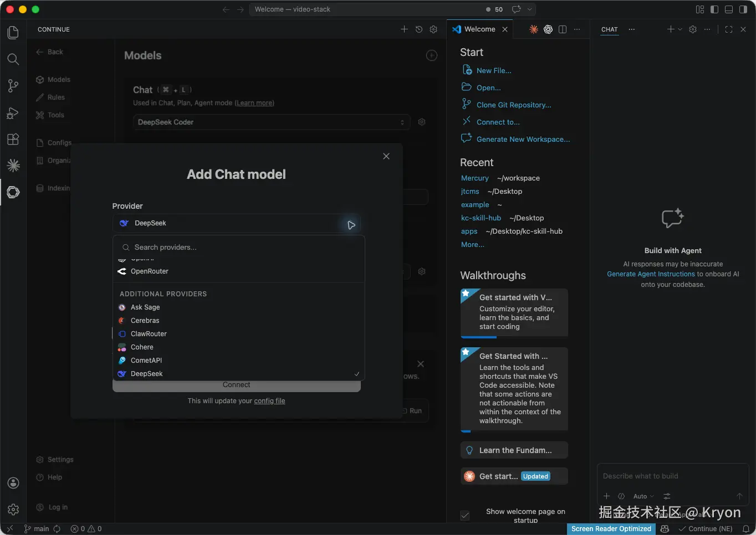
Task: Select ClawRouter provider
Action: coord(238,334)
